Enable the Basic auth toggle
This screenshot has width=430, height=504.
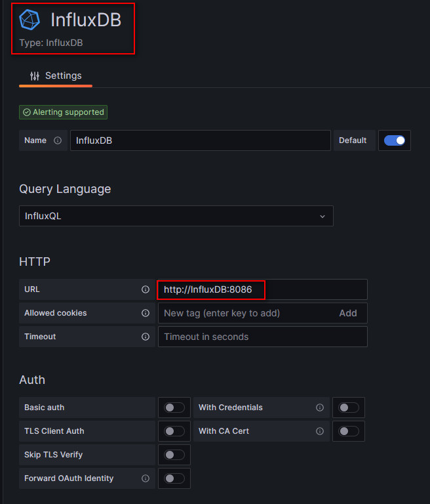174,408
